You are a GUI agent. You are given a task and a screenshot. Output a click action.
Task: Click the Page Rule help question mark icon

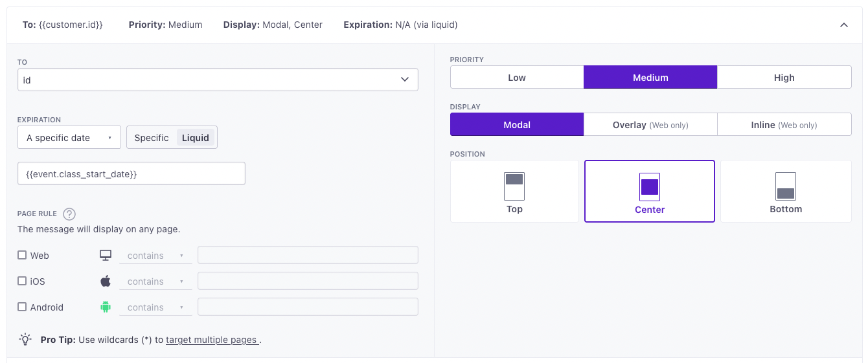pyautogui.click(x=69, y=214)
